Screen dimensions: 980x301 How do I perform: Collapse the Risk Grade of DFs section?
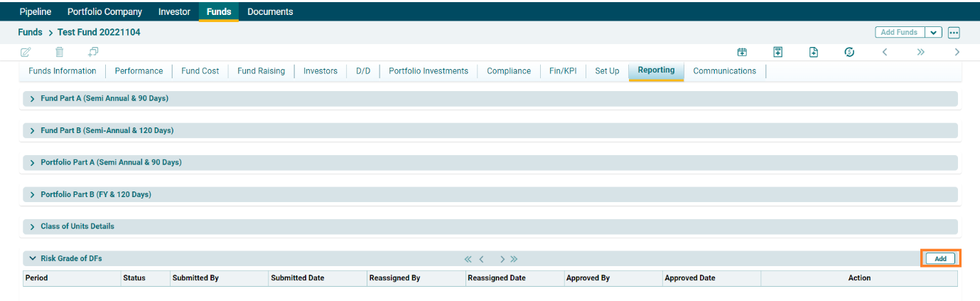(33, 259)
